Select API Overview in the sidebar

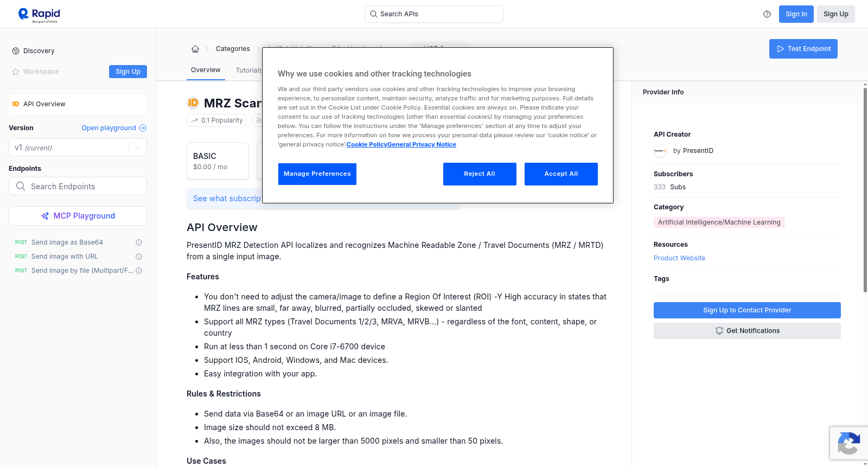[78, 104]
